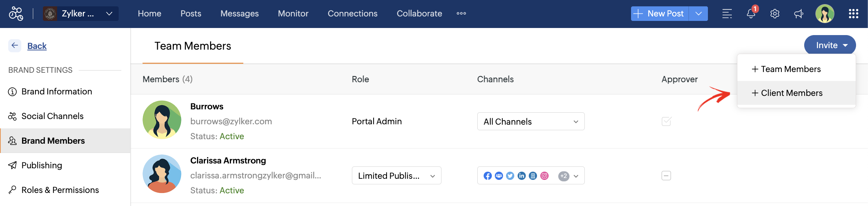Click the Zoho Social logo icon
The width and height of the screenshot is (868, 206).
[x=16, y=14]
